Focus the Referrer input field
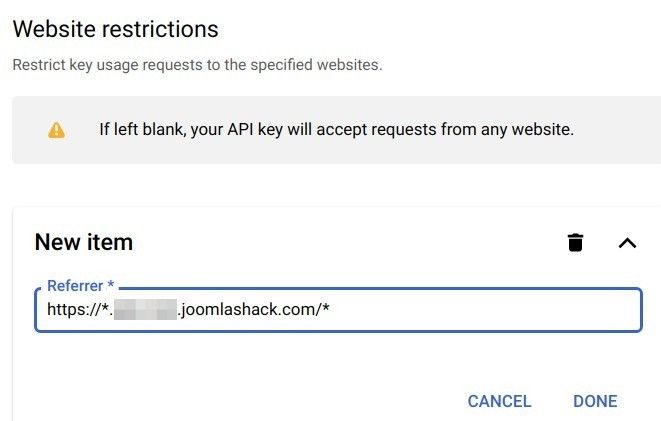 click(x=338, y=310)
